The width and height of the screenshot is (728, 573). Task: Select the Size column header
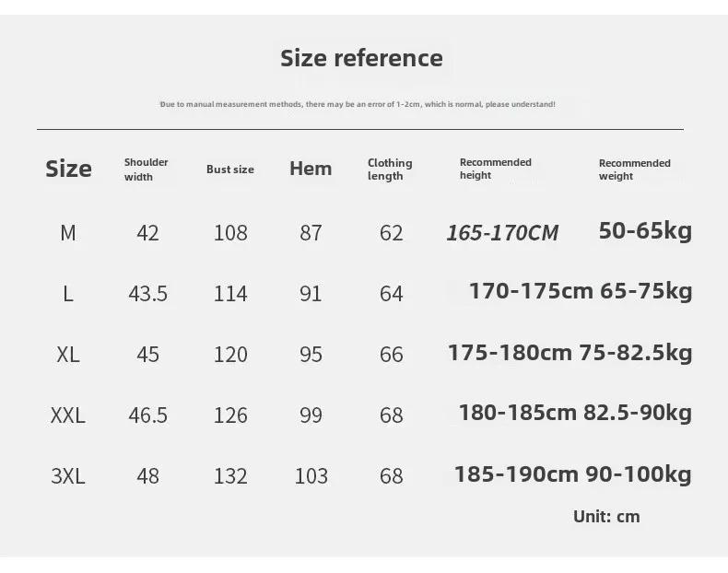click(x=68, y=169)
